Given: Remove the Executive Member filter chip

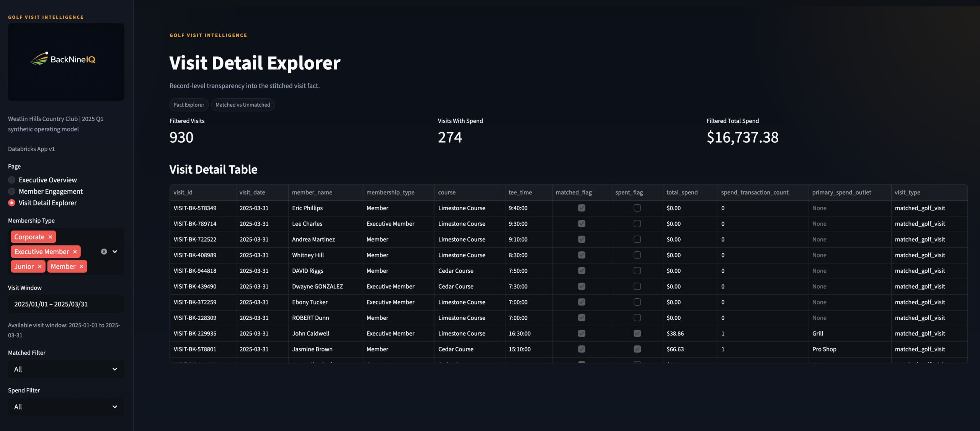Looking at the screenshot, I should (75, 251).
